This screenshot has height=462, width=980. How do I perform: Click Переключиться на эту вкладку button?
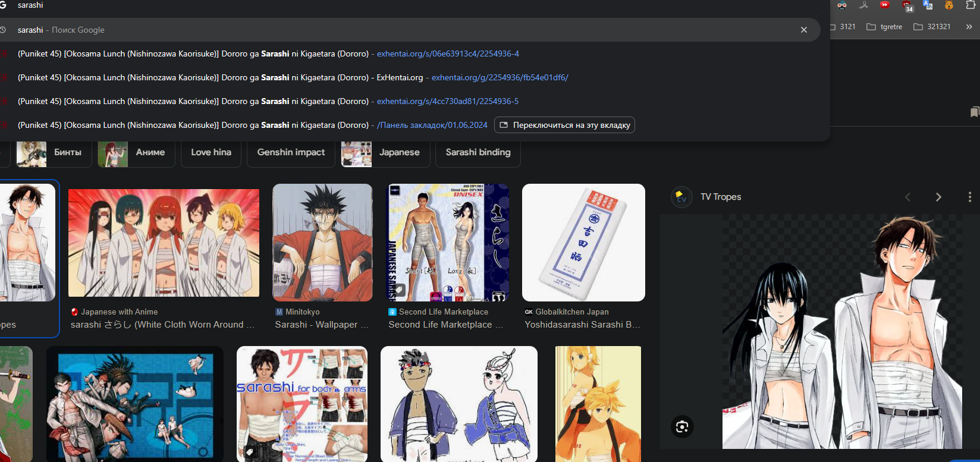(x=564, y=125)
